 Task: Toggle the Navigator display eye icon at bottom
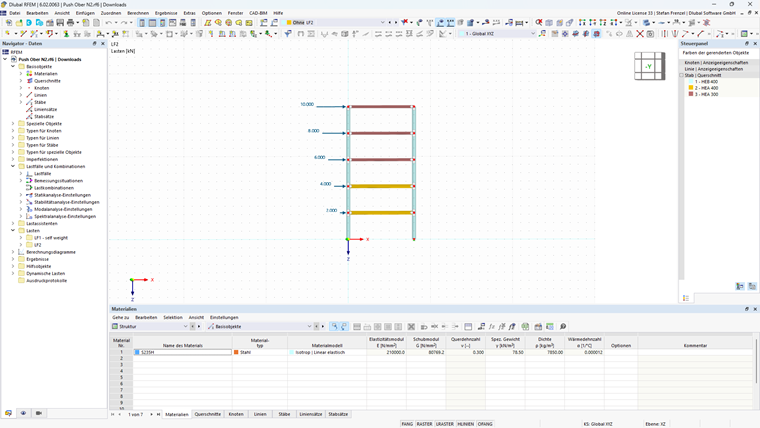pyautogui.click(x=23, y=413)
